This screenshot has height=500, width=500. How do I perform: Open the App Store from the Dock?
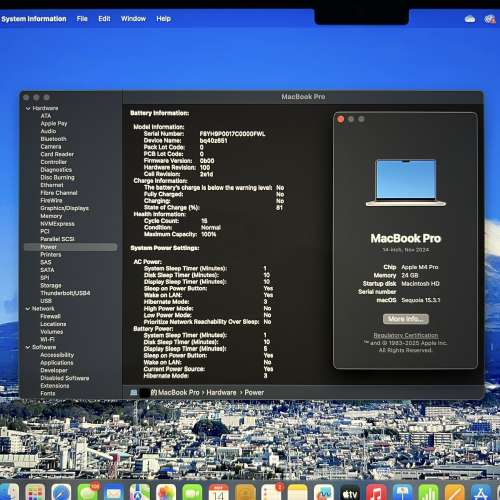(481, 492)
